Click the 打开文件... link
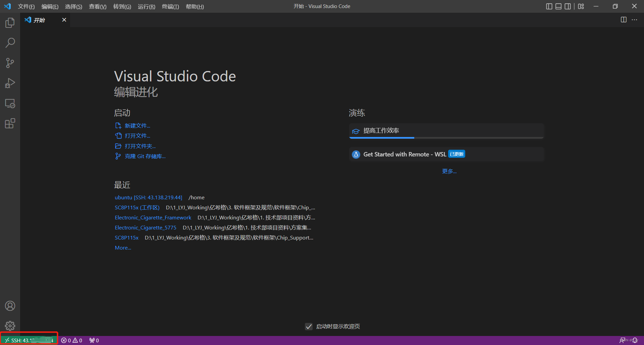Screen dimensions: 644x345 pos(138,136)
